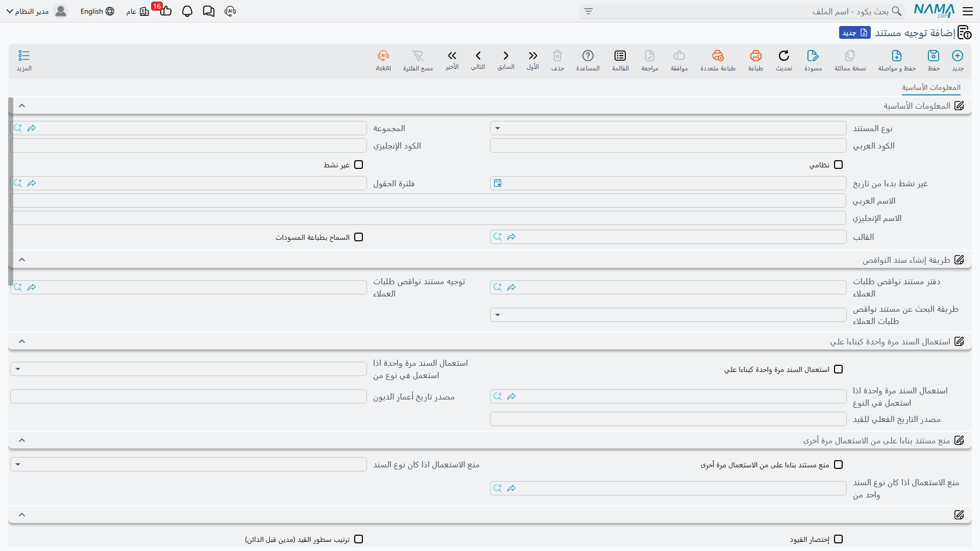Image resolution: width=980 pixels, height=551 pixels.
Task: Open the hamburger main menu
Action: (967, 11)
